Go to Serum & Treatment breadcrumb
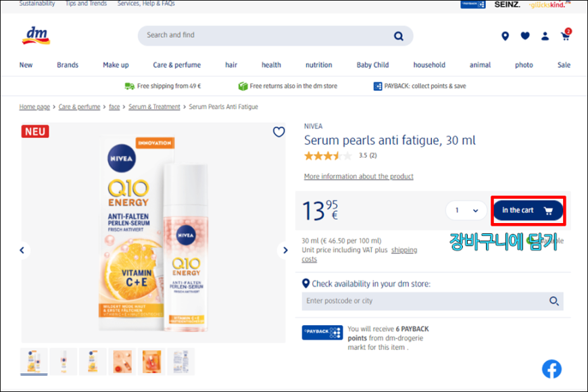Viewport: 588px width, 392px height. 154,107
